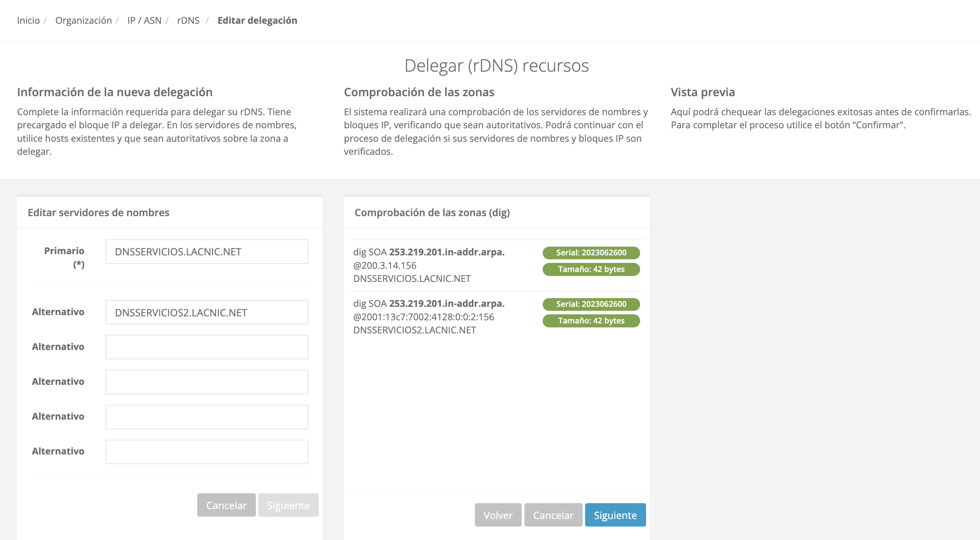Click the Primario name server field
This screenshot has width=980, height=540.
click(206, 252)
